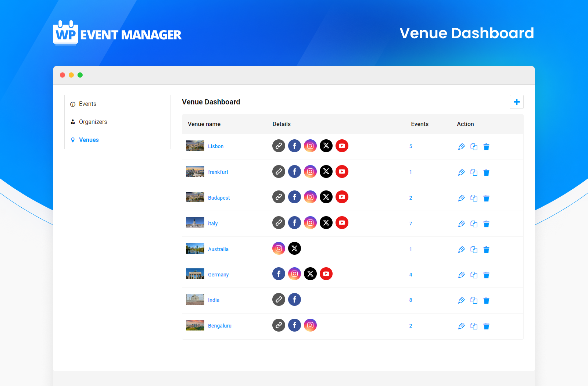Open italy venue YouTube icon

pos(342,223)
